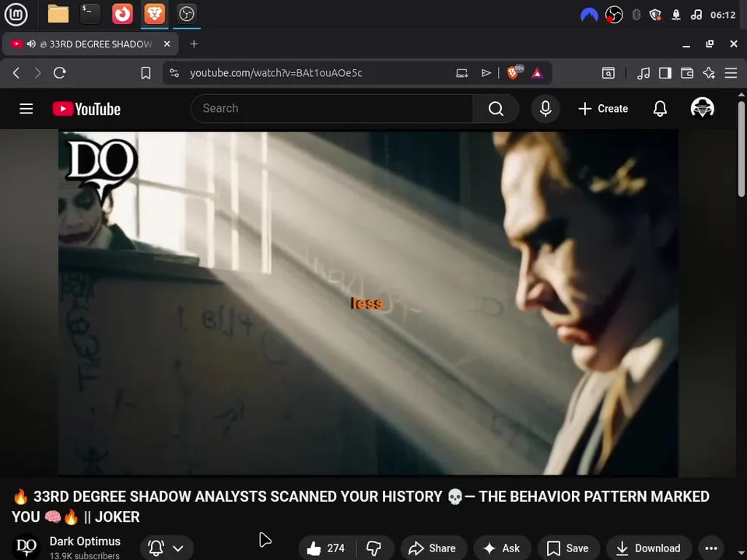Open the Brave music playlist toolbar icon
This screenshot has height=560, width=747.
644,73
